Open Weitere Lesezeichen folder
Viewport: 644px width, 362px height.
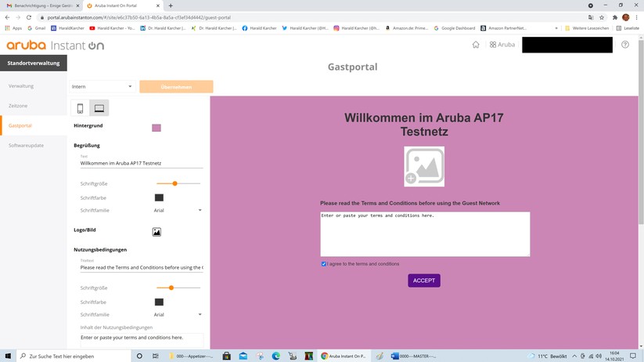587,28
